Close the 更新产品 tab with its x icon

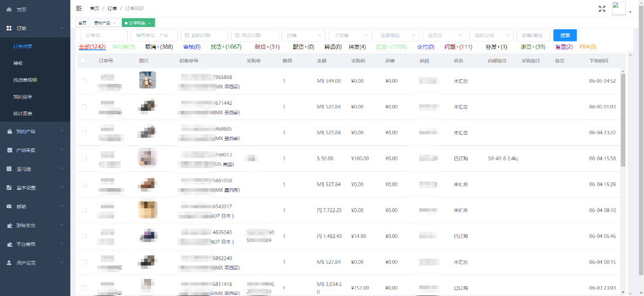[116, 23]
